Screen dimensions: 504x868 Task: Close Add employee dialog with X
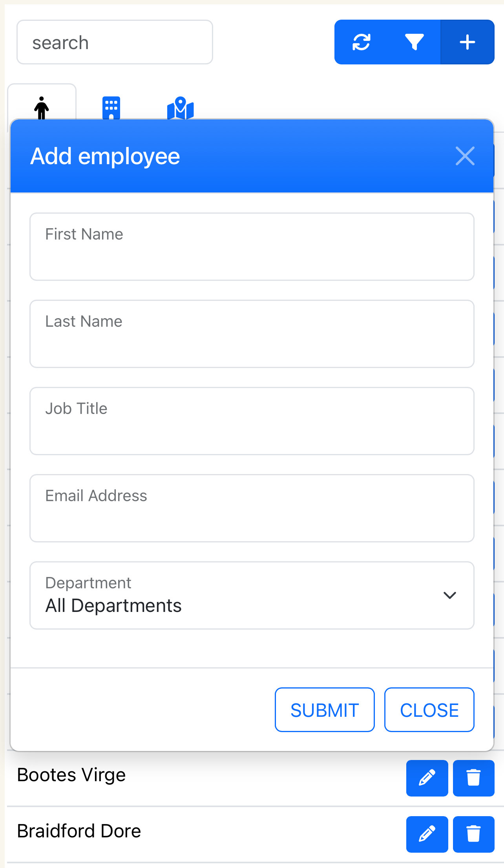pos(465,156)
